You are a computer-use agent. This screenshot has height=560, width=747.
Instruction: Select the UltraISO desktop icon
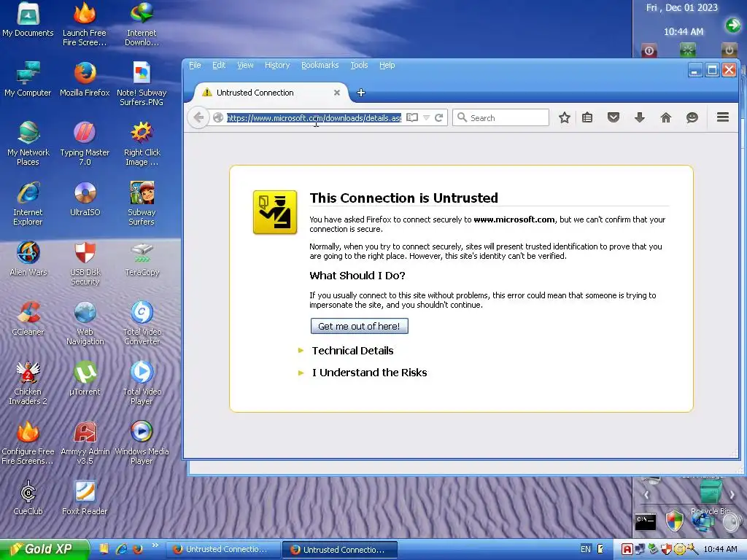click(85, 199)
